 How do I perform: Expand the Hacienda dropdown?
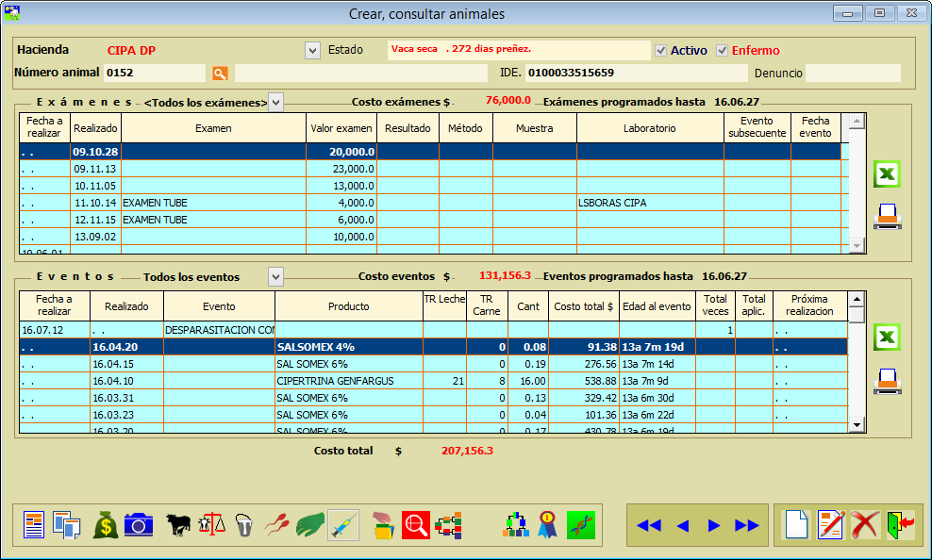tap(312, 50)
